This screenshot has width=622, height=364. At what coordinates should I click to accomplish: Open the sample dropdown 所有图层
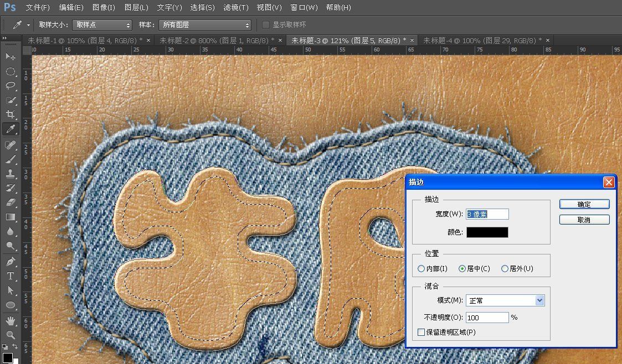[205, 25]
